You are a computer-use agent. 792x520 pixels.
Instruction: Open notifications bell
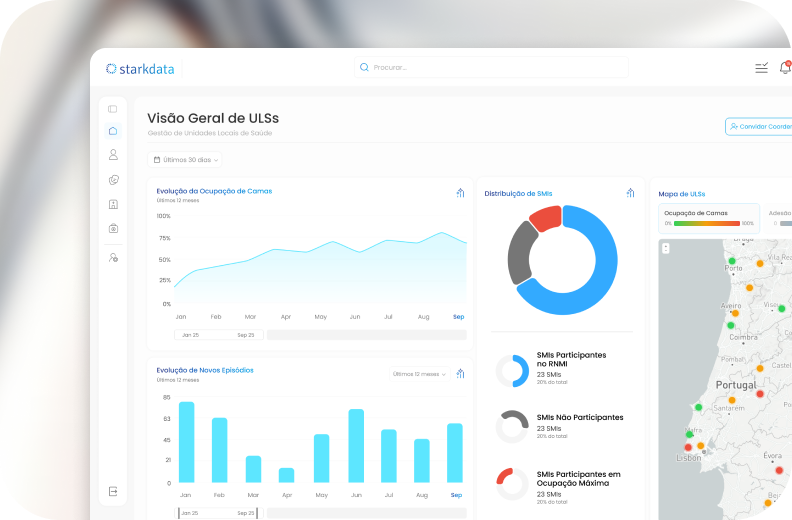785,67
